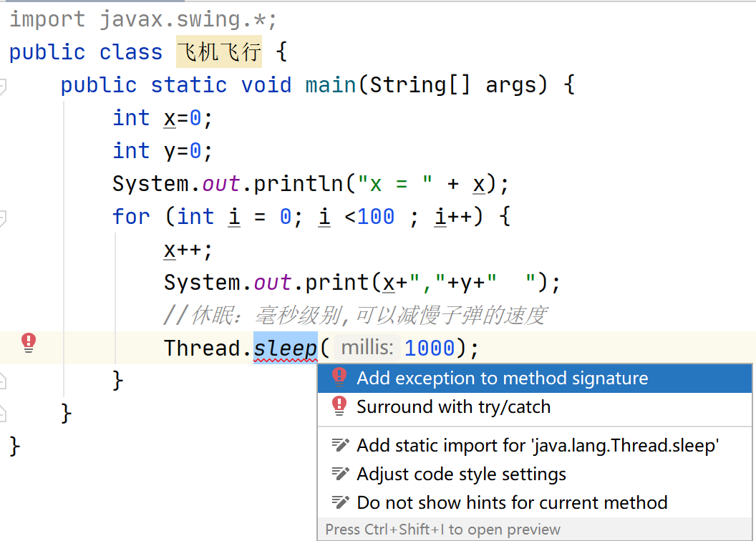Click the pencil icon beside 'Do not show hints'
756x541 pixels.
tap(340, 502)
